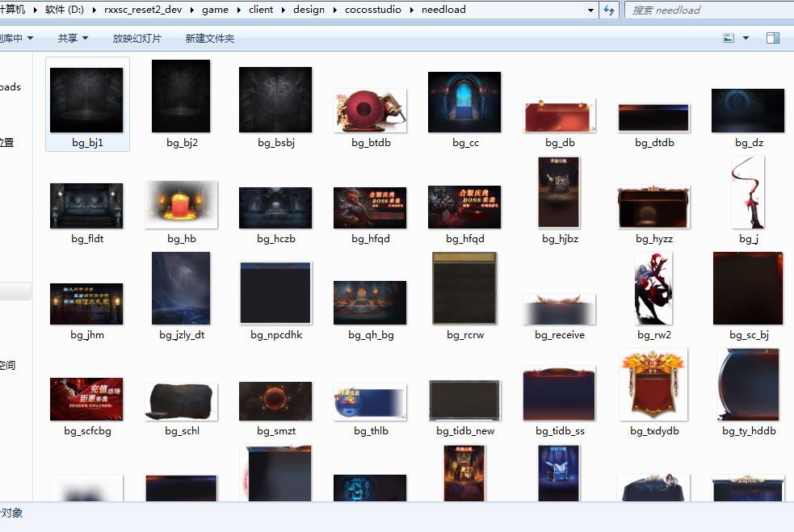This screenshot has height=532, width=794.
Task: Expand the address bar history dropdown
Action: 591,10
